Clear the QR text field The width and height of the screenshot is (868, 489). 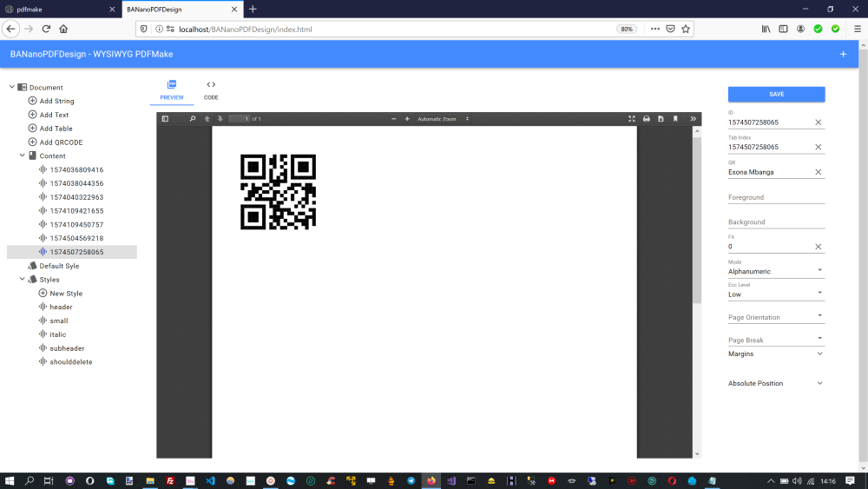click(819, 172)
